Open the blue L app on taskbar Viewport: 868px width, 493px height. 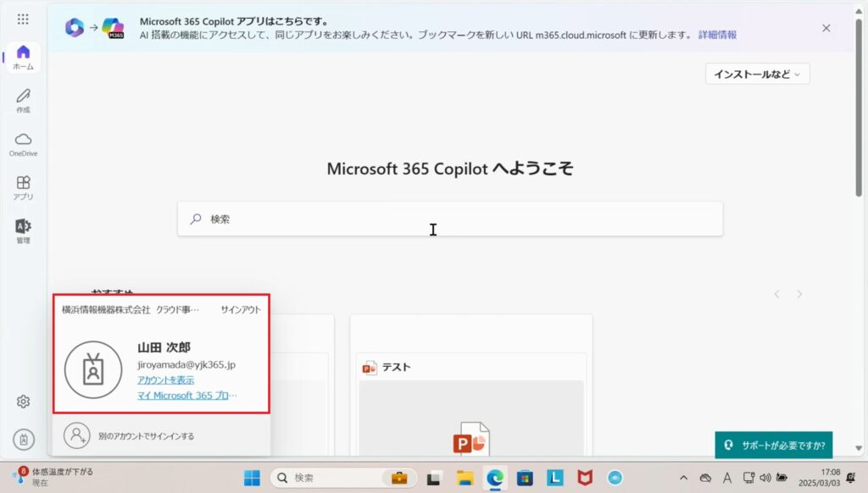[x=554, y=478]
